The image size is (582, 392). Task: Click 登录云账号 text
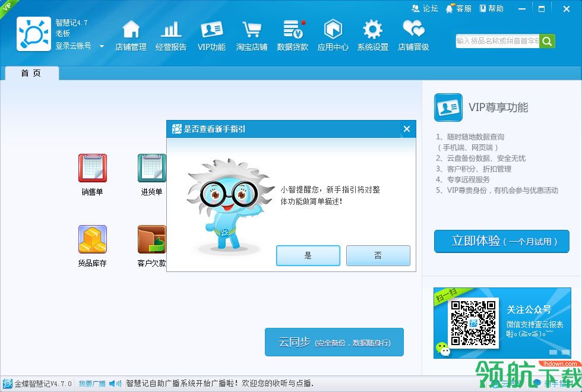(73, 46)
